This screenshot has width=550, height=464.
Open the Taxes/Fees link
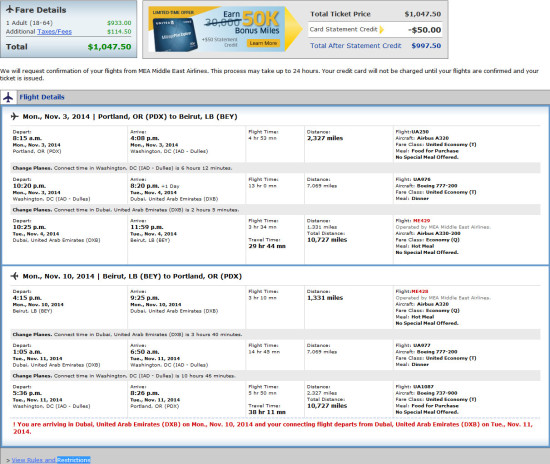(54, 32)
